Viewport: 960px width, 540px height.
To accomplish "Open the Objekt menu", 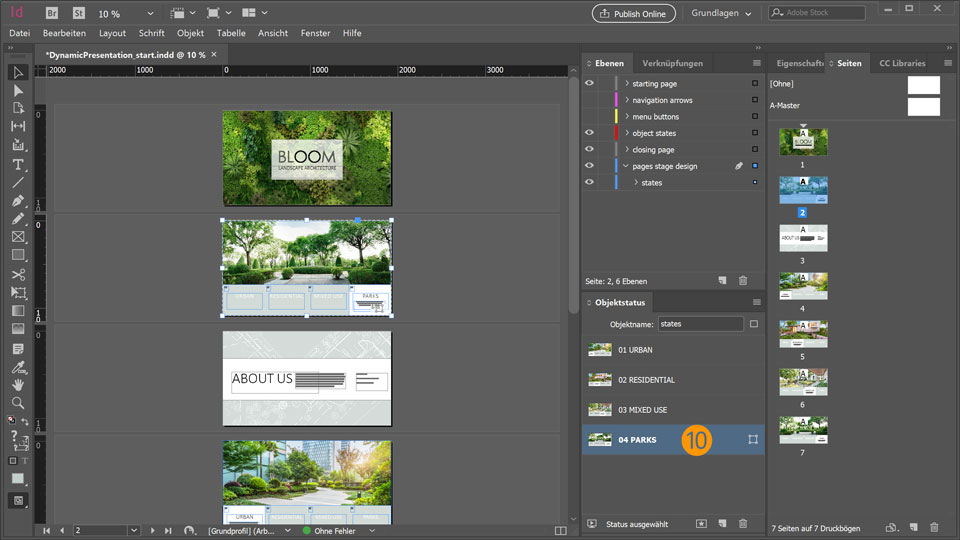I will click(190, 33).
